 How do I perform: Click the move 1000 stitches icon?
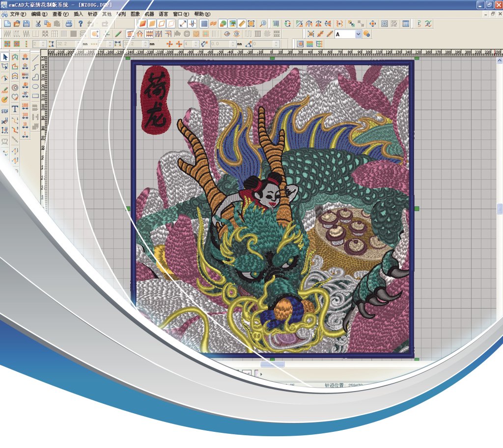point(25,106)
